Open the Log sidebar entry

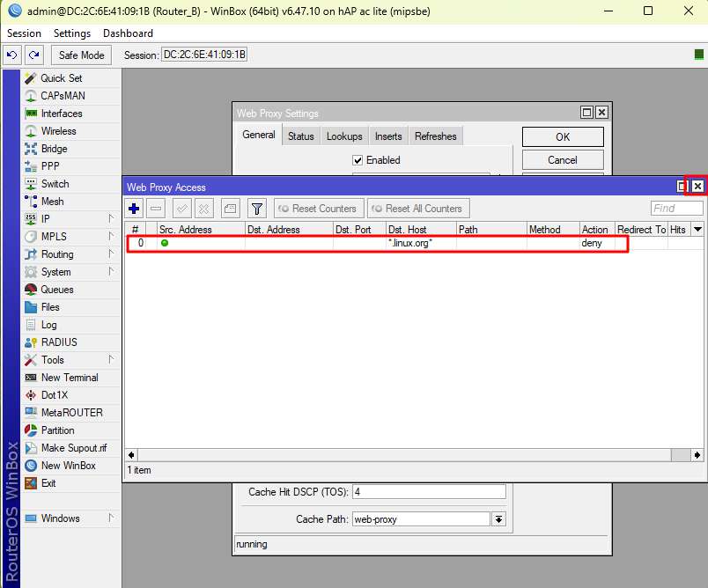click(49, 325)
